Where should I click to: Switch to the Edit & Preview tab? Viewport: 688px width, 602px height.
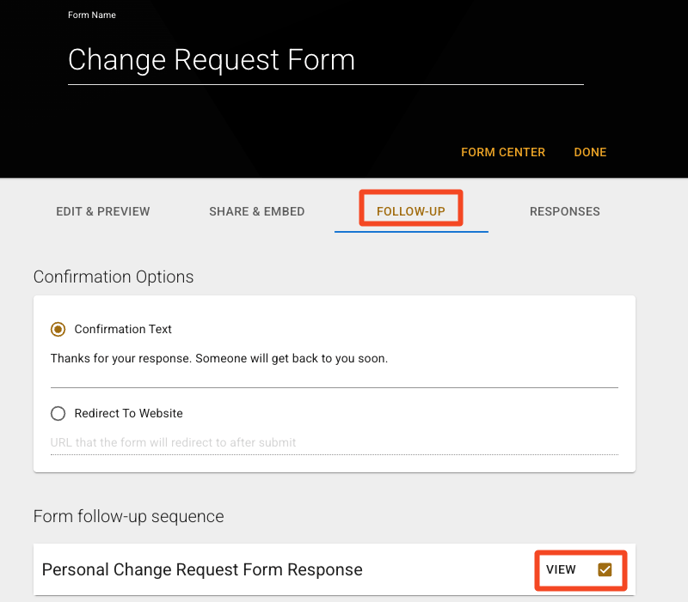click(103, 211)
